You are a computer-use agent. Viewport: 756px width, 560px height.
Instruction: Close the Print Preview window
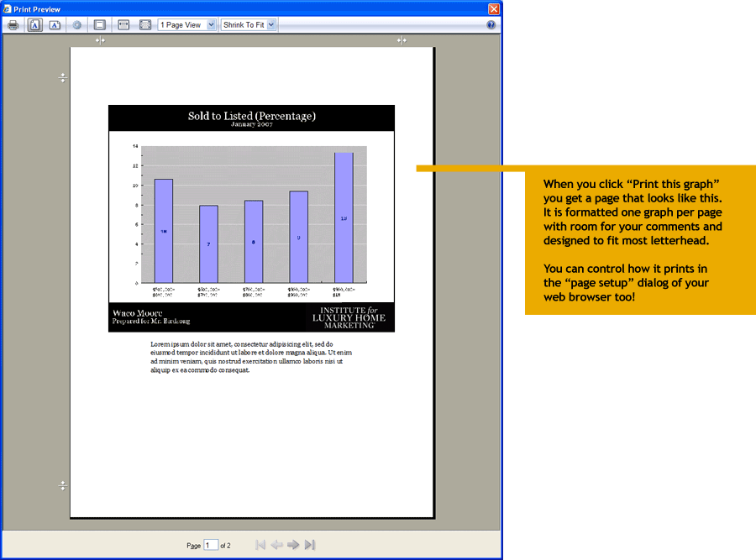(x=494, y=8)
